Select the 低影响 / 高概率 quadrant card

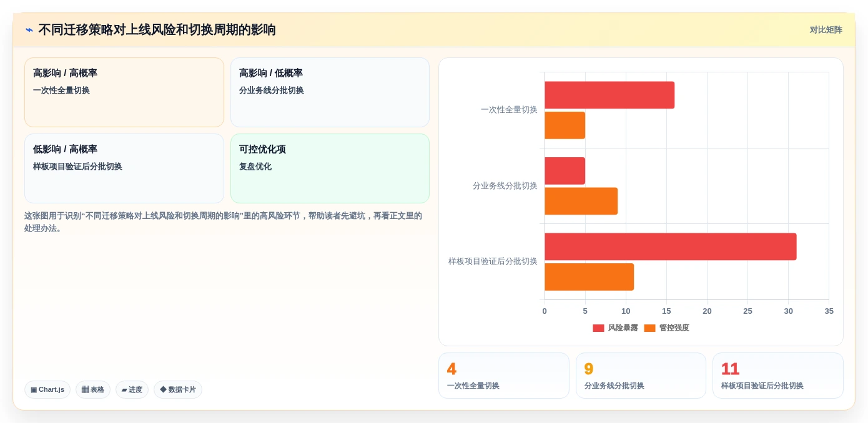click(x=124, y=168)
